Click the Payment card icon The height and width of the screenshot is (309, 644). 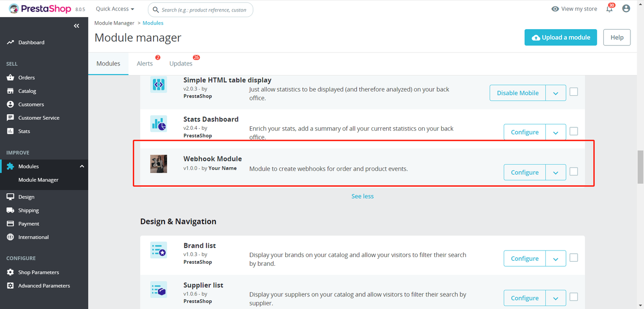[10, 223]
